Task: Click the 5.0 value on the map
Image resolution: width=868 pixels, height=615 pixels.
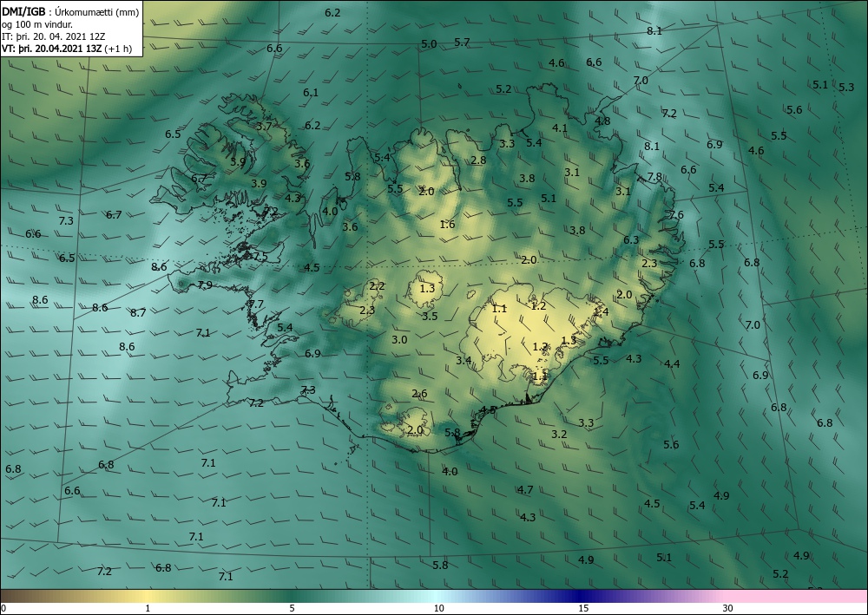Action: pos(429,44)
